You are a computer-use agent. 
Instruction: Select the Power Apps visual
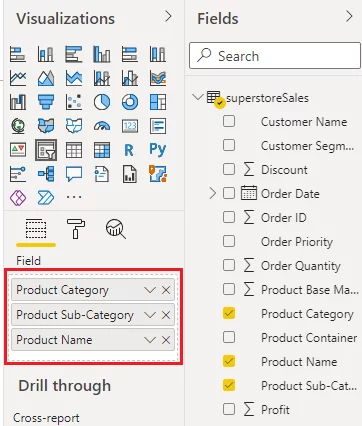tap(18, 198)
